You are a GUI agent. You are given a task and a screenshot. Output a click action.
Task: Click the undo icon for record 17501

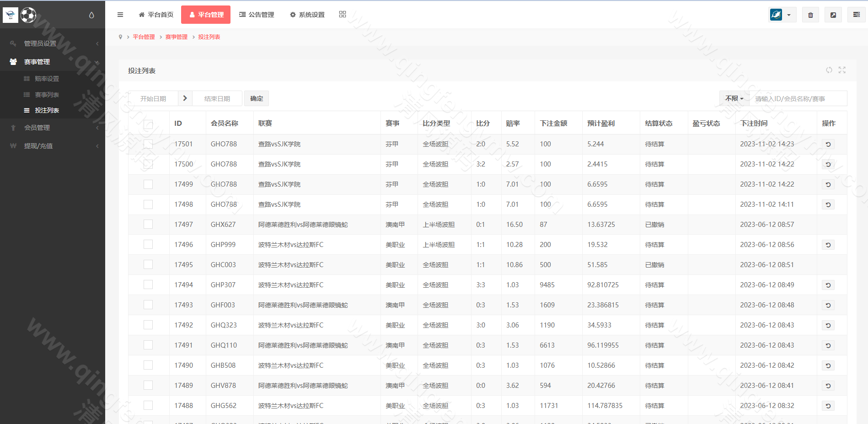tap(828, 144)
